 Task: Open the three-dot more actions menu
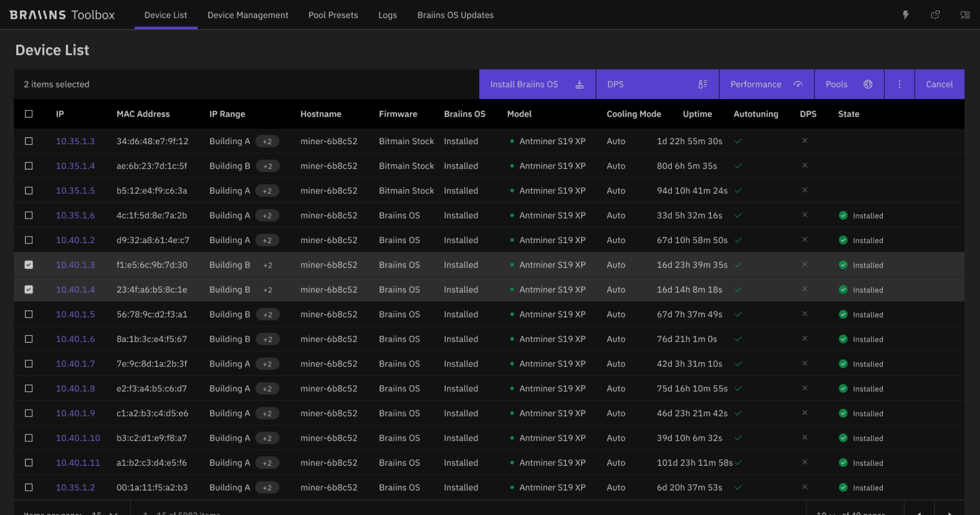pos(899,84)
